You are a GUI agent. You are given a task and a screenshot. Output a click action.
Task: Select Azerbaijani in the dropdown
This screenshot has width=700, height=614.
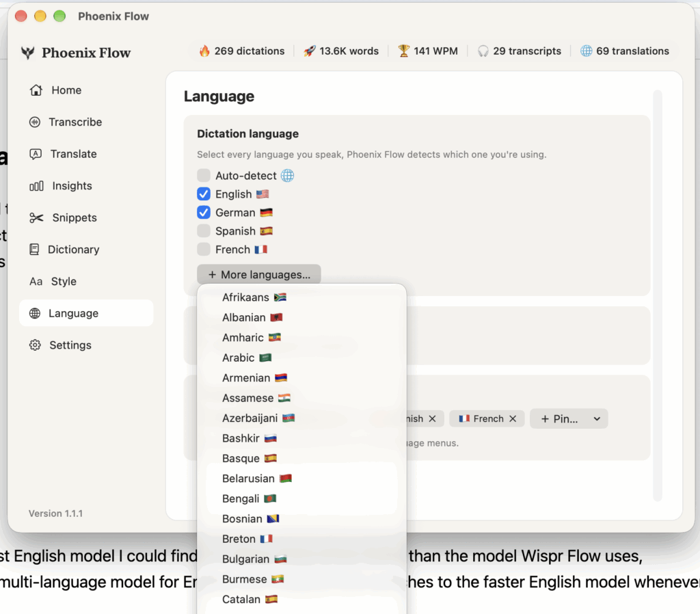301,418
